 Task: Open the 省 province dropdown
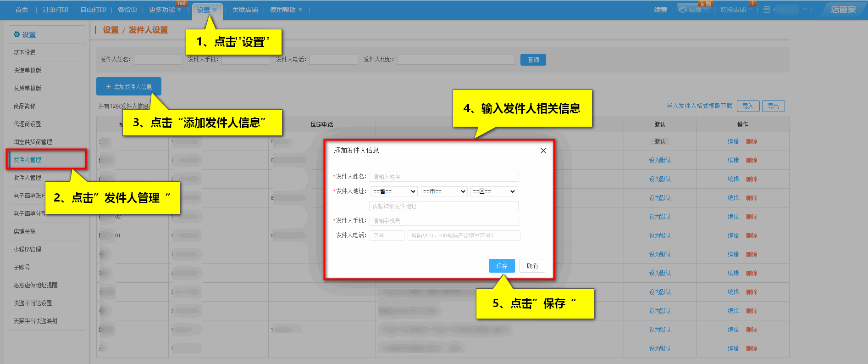point(394,191)
